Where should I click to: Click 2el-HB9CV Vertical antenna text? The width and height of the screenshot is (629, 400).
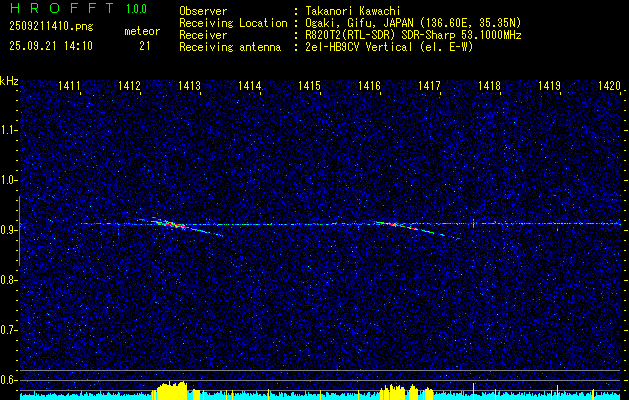click(x=389, y=47)
